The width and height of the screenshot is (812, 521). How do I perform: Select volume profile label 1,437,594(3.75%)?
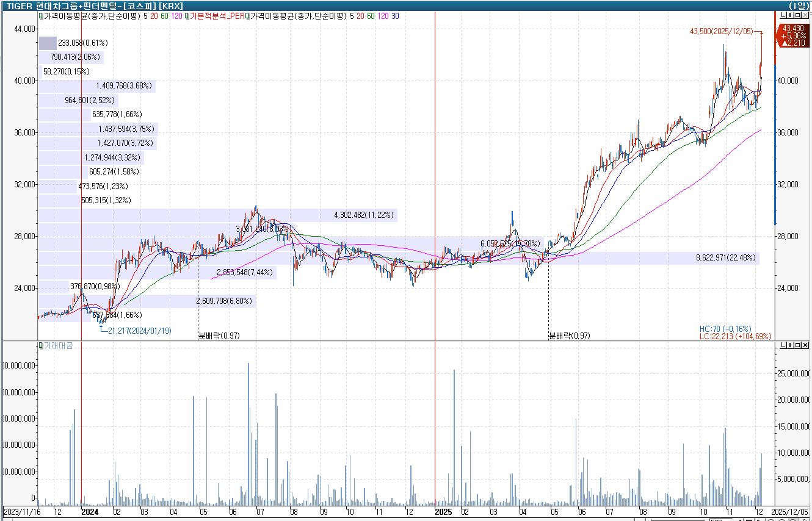126,129
